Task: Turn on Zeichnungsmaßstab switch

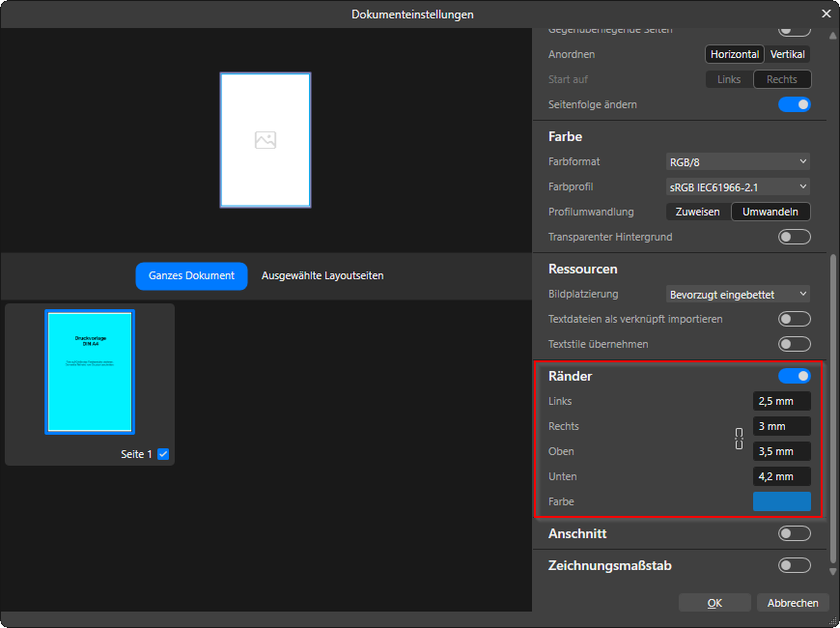Action: point(795,565)
